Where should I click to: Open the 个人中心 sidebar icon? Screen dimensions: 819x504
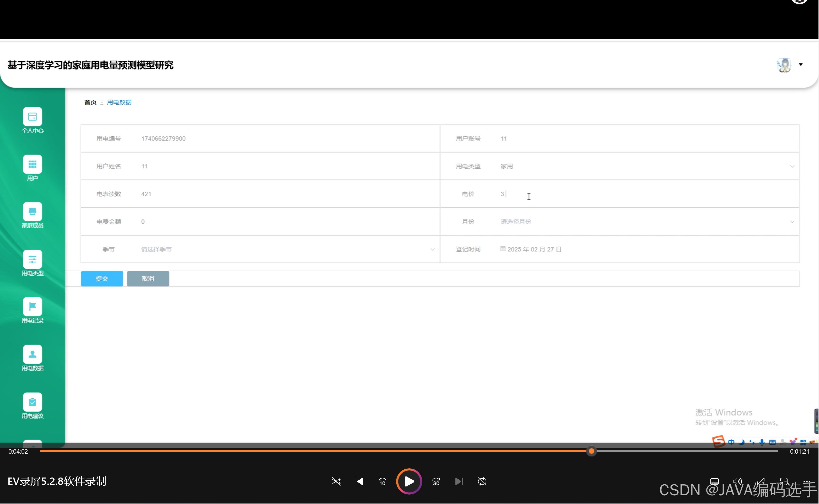[x=32, y=117]
